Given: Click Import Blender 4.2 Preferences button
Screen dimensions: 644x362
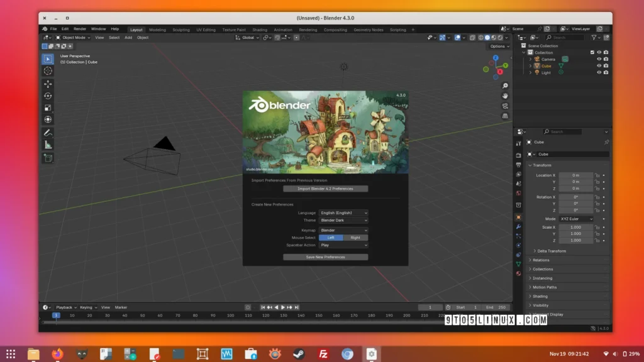Looking at the screenshot, I should point(325,189).
